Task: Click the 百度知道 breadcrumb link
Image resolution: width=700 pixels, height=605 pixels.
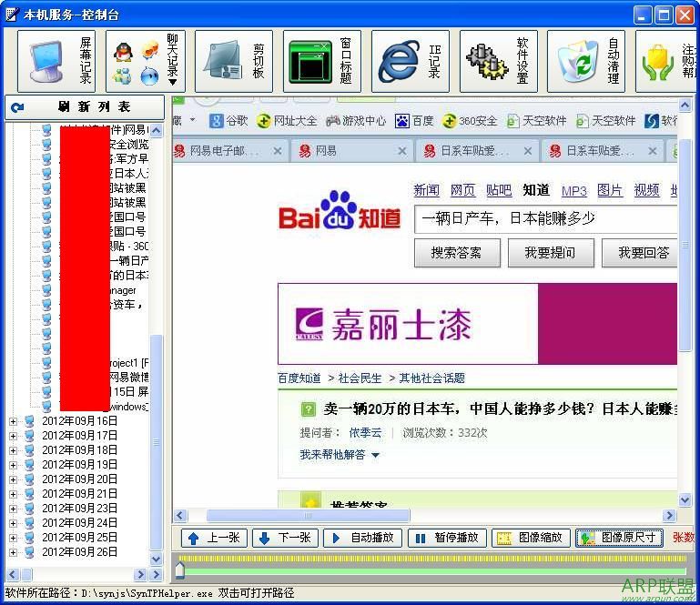Action: (x=299, y=378)
